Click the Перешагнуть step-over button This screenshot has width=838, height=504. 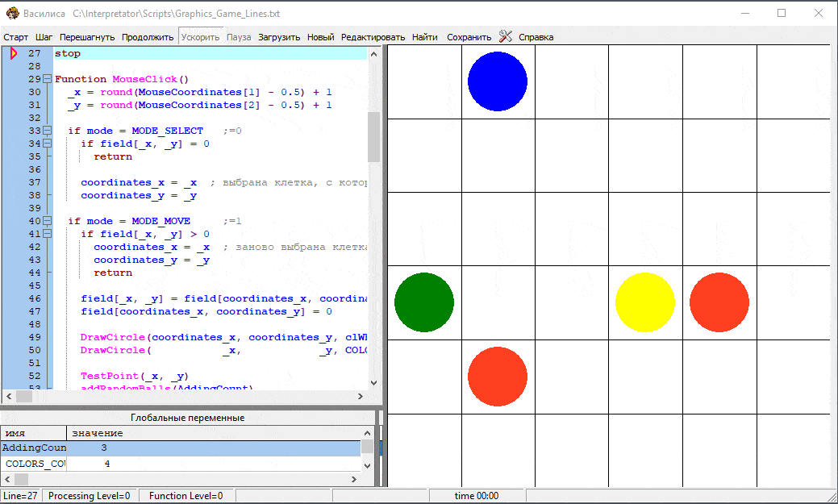click(87, 37)
